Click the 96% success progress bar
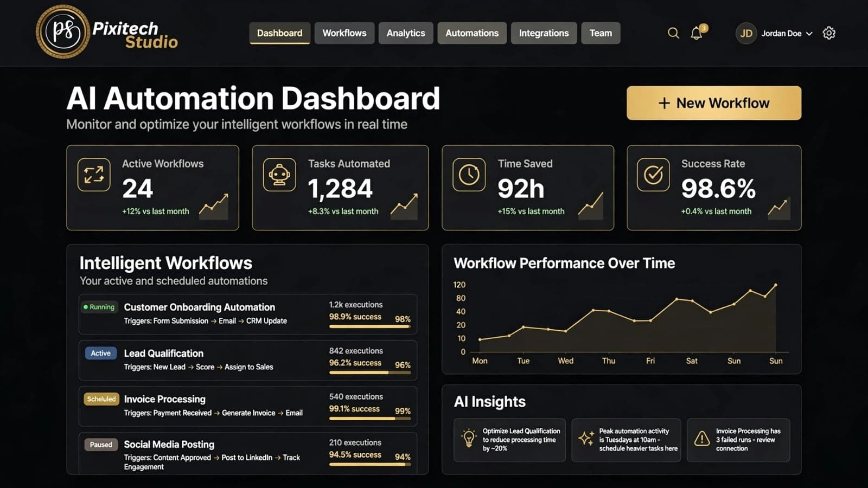The width and height of the screenshot is (868, 488). point(370,373)
